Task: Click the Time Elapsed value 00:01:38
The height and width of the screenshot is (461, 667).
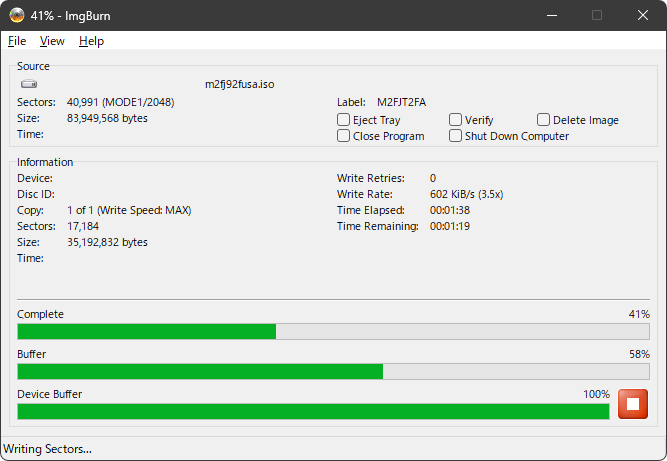Action: (450, 210)
